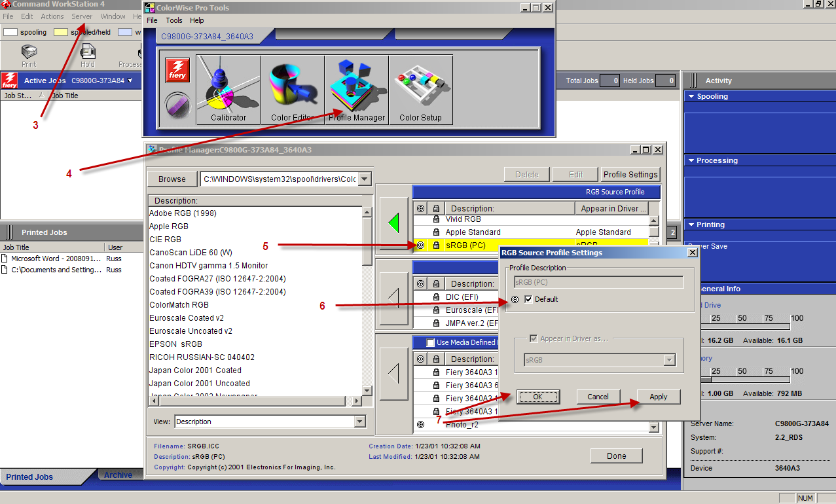
Task: Click the document icon beside the C:\Documents and Setting job
Action: 5,270
